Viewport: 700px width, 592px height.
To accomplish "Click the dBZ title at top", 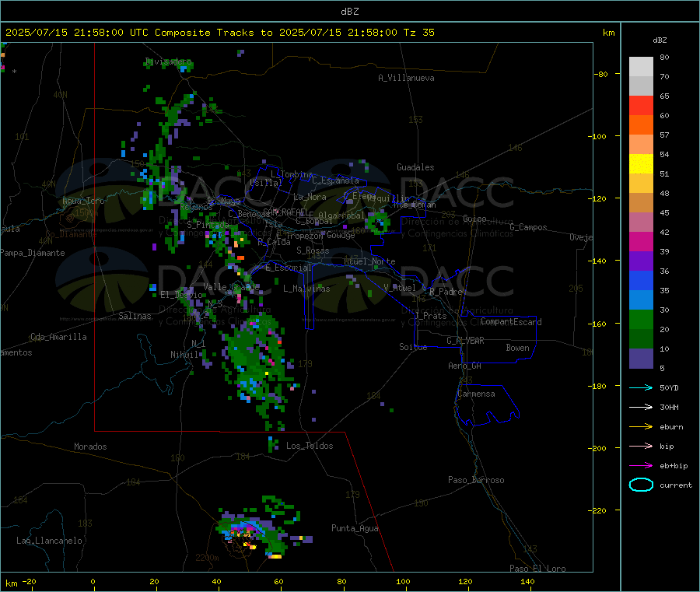I will [x=349, y=12].
